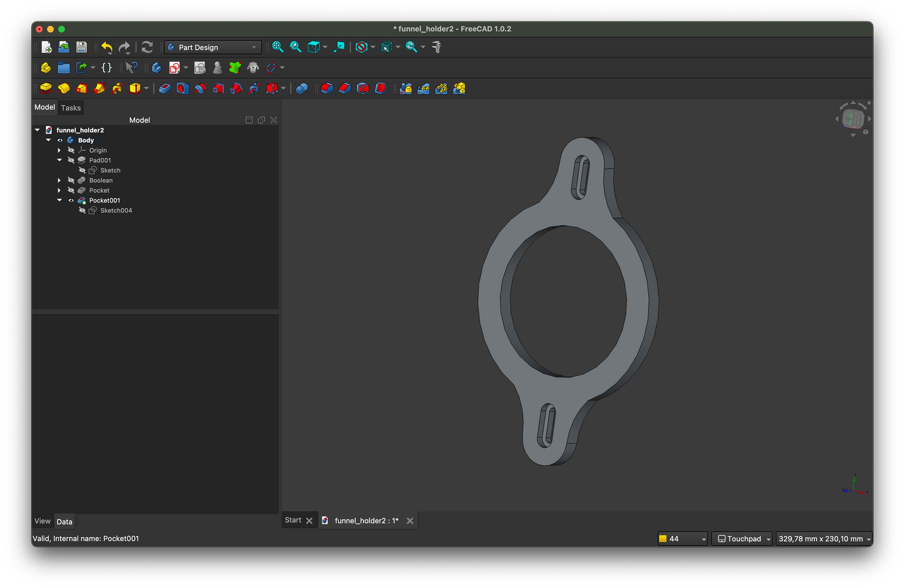Show the hidden Pad001 feature
Image resolution: width=904 pixels, height=588 pixels.
pyautogui.click(x=71, y=160)
